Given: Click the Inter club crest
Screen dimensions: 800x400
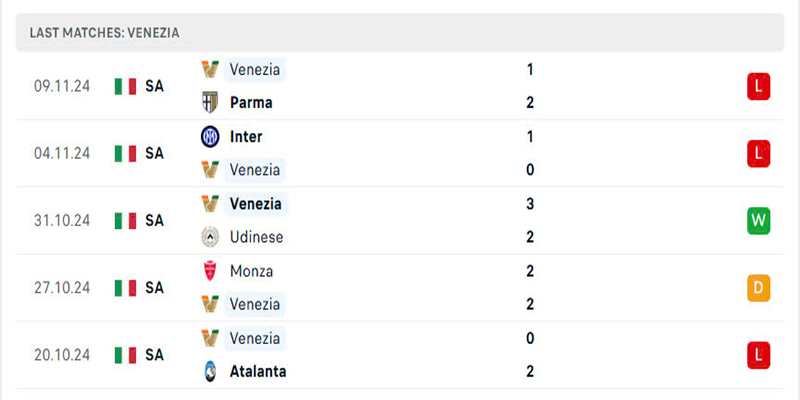Looking at the screenshot, I should click(x=210, y=137).
